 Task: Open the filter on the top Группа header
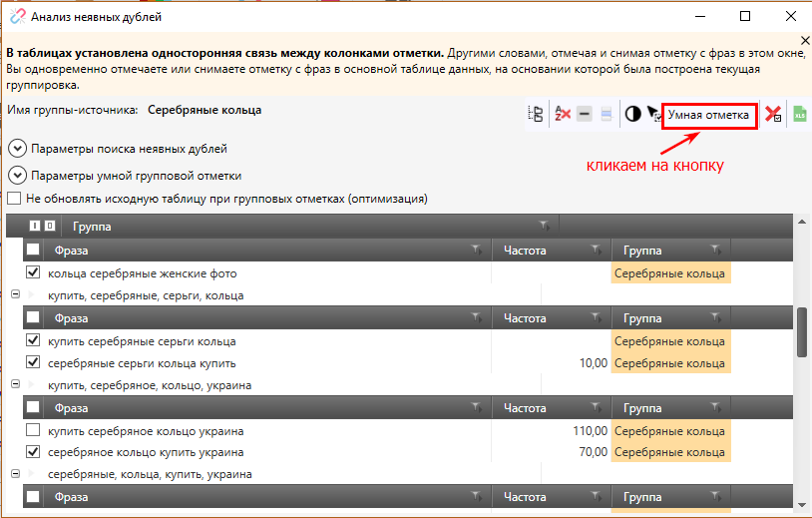click(545, 226)
